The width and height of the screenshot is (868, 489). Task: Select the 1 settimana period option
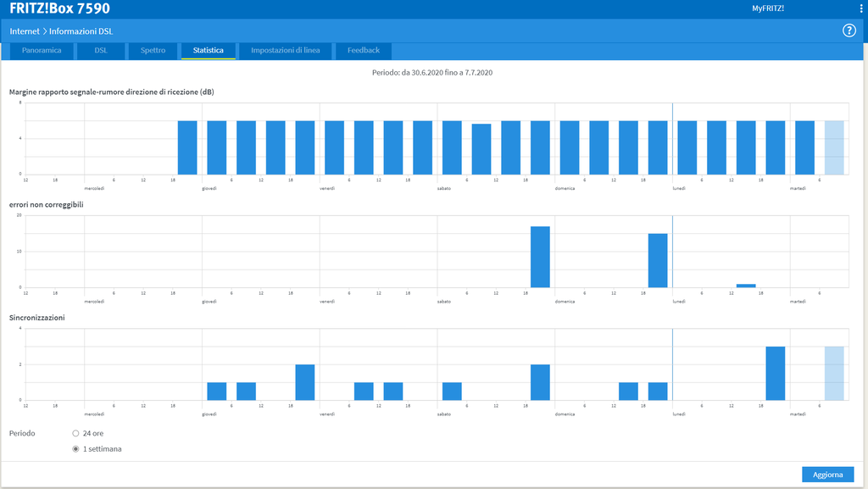pyautogui.click(x=75, y=448)
